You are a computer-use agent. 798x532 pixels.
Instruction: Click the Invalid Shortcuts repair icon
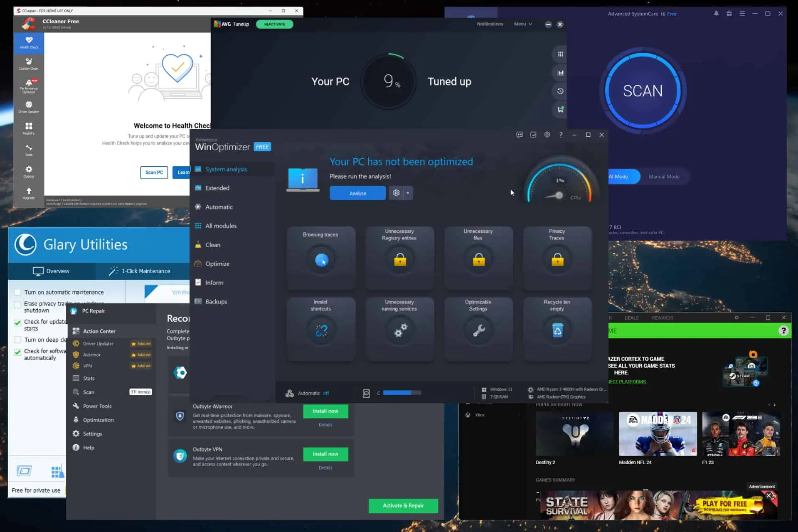pos(320,330)
